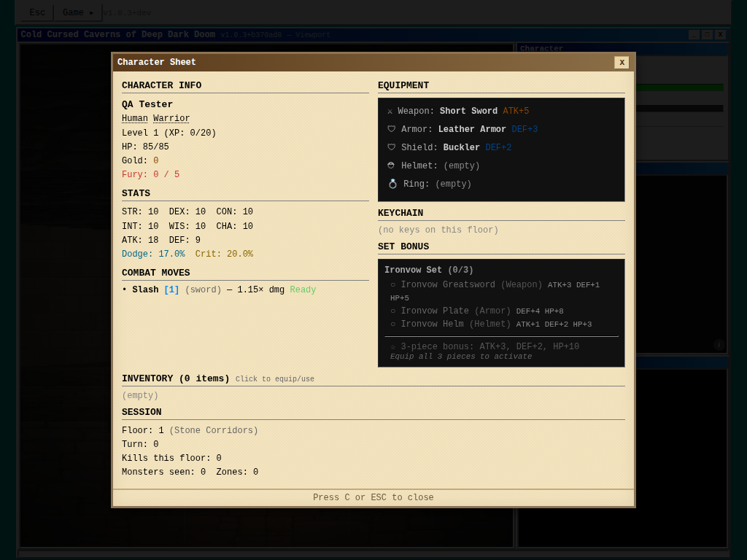Click the crossed swords Weapon icon
This screenshot has height=560, width=747.
(390, 112)
